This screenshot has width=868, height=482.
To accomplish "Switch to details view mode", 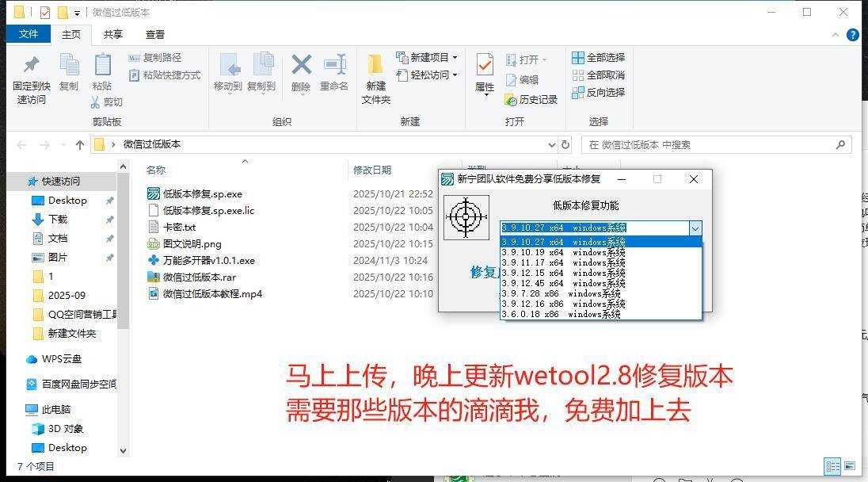I will click(x=832, y=466).
